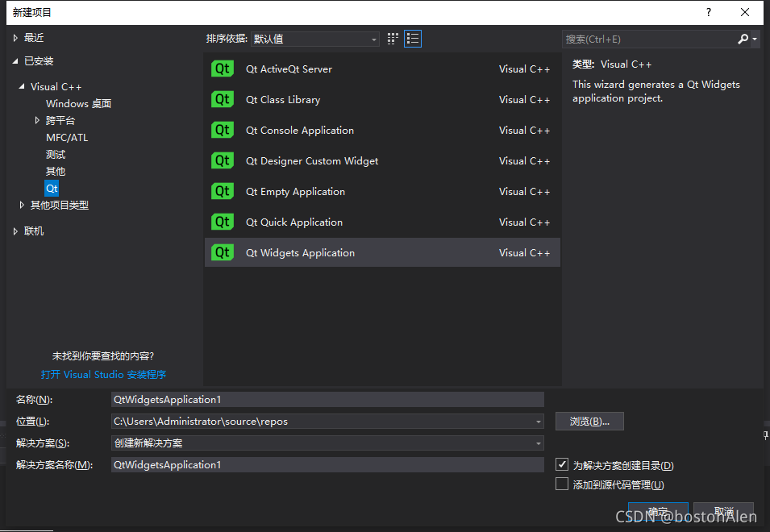The image size is (770, 532).
Task: Close the 新建项目 dialog
Action: [744, 12]
